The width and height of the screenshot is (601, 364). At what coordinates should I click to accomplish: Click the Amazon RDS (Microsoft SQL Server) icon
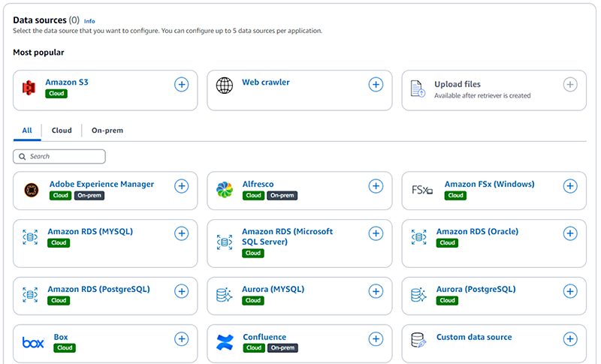pos(225,242)
